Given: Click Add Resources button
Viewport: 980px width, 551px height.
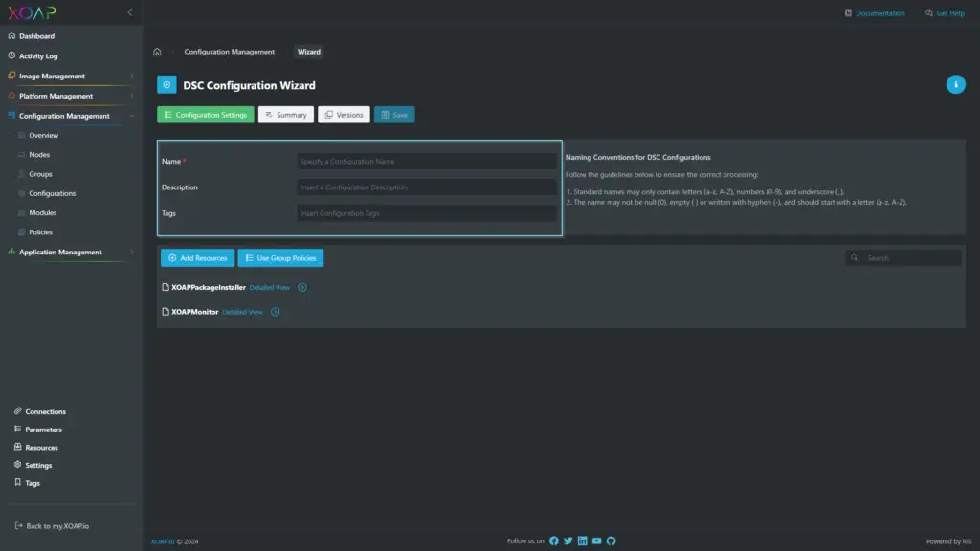Looking at the screenshot, I should pyautogui.click(x=197, y=258).
